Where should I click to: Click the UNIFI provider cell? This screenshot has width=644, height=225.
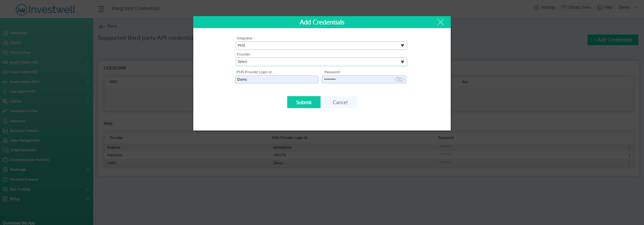(x=112, y=163)
